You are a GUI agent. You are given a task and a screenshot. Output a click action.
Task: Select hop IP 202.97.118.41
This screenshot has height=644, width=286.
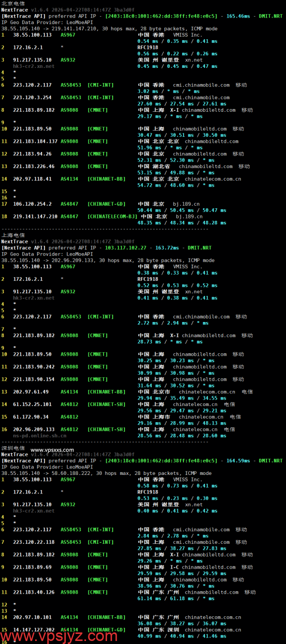tap(32, 179)
